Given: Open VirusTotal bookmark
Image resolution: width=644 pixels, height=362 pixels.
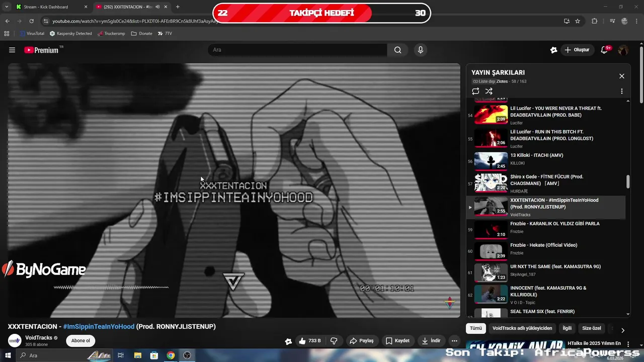Looking at the screenshot, I should (x=32, y=34).
